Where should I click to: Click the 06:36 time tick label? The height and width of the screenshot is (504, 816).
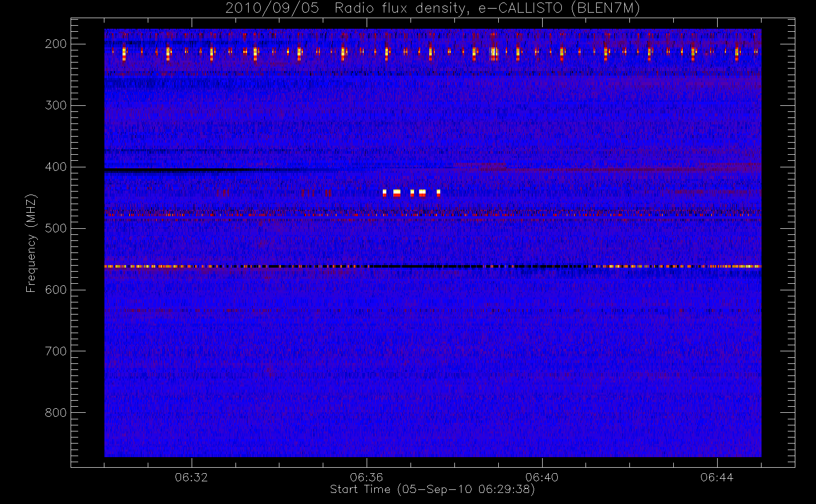click(x=367, y=477)
